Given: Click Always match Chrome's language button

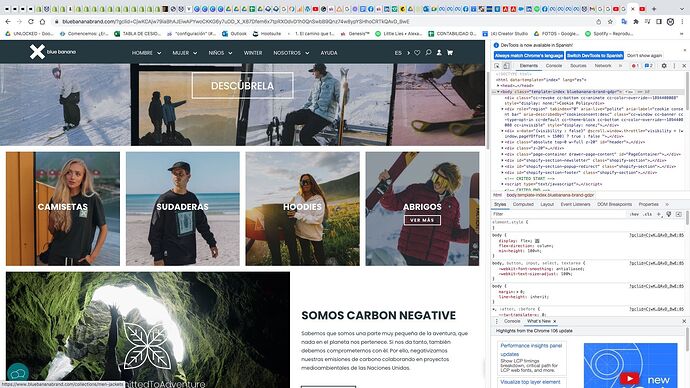Looking at the screenshot, I should pos(529,55).
